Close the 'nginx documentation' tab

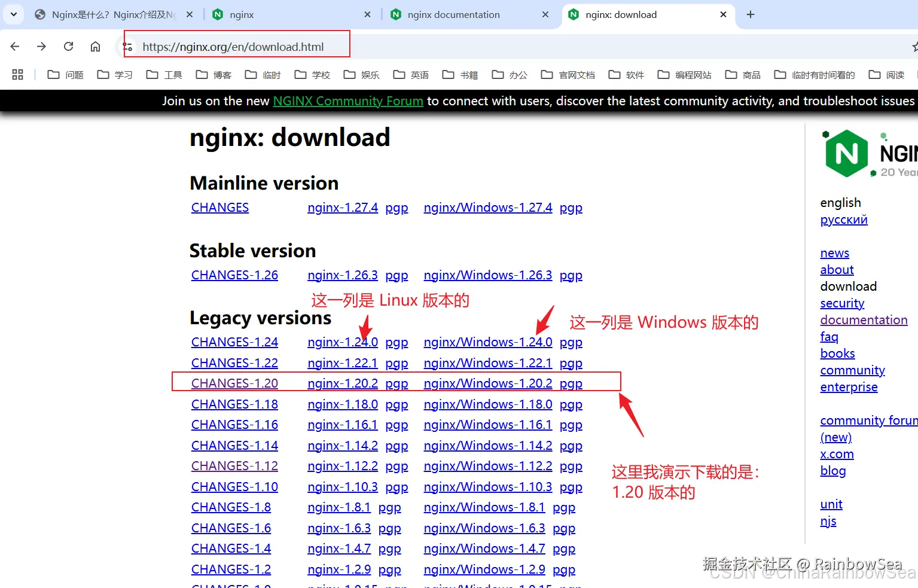click(545, 14)
